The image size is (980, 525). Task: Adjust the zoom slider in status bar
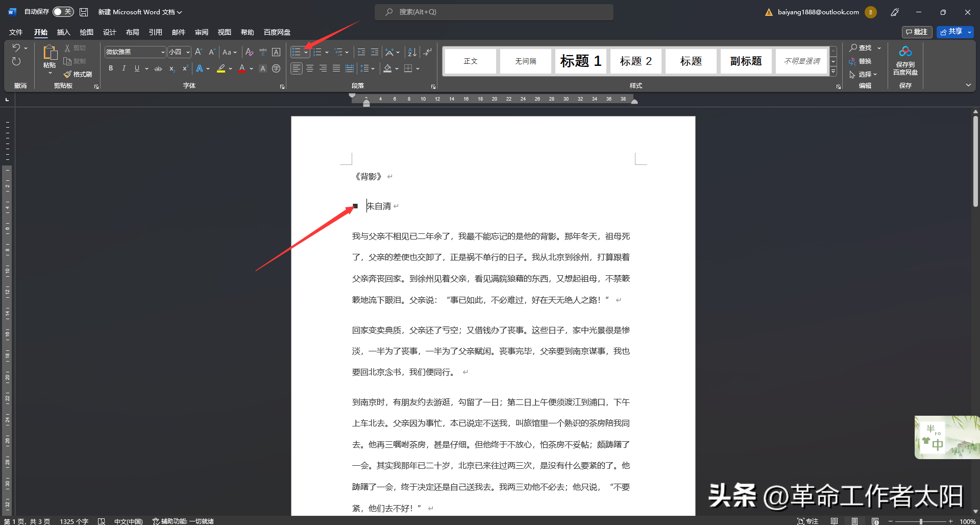921,521
